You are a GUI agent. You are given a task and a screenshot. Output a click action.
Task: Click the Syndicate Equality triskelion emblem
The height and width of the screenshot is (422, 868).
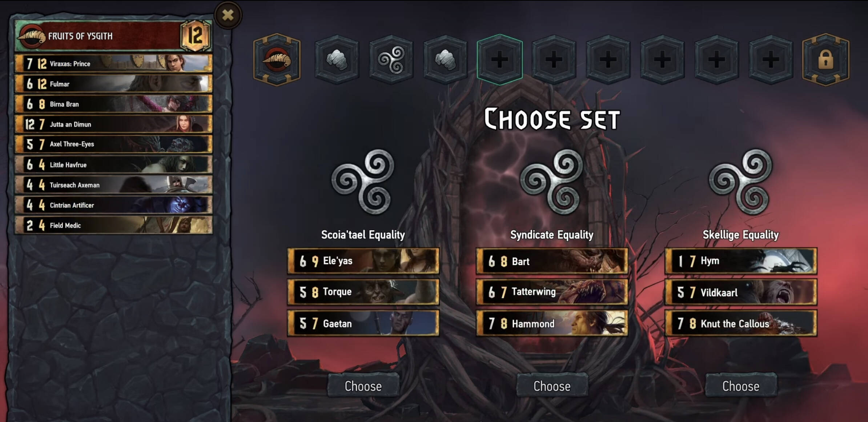tap(552, 181)
